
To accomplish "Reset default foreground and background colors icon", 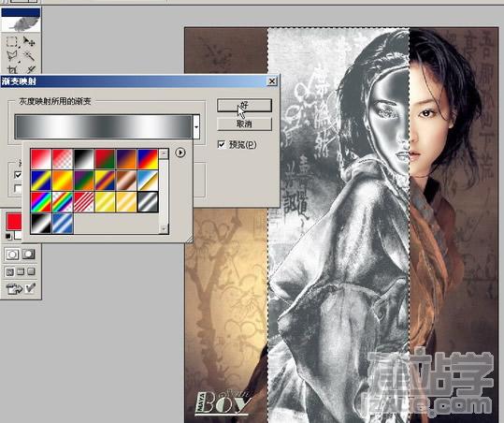I will coord(8,237).
